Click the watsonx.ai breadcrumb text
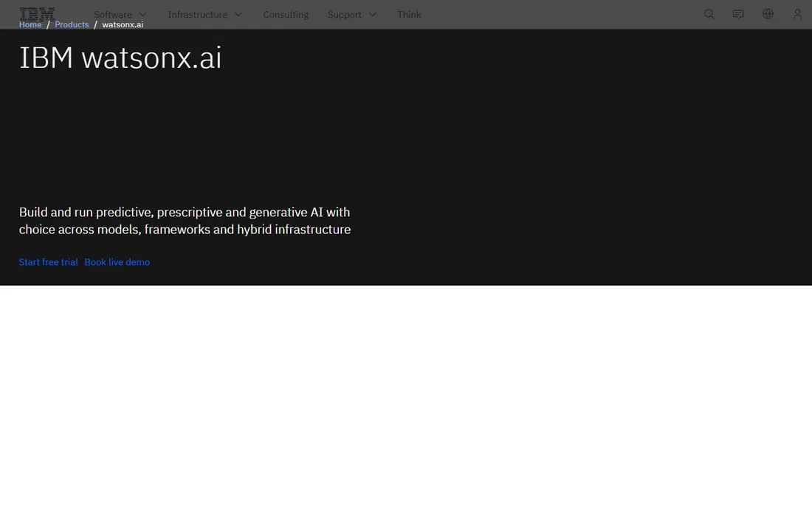The image size is (812, 508). tap(123, 24)
